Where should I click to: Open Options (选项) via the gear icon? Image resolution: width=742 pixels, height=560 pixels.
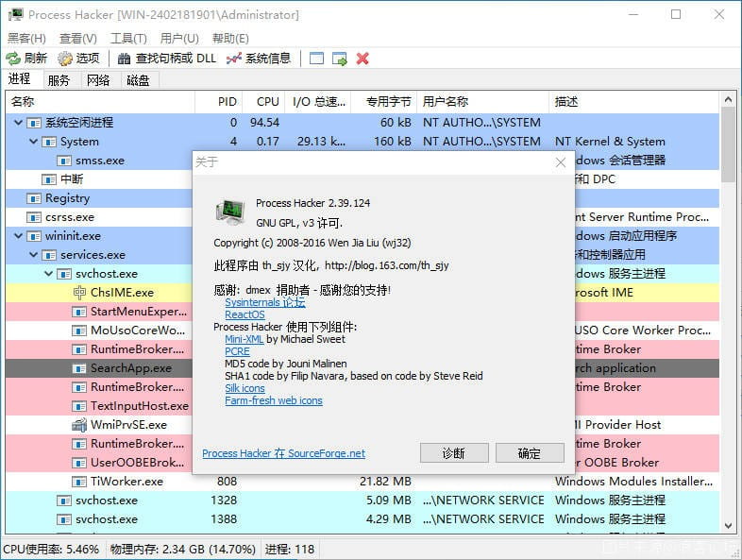pos(65,59)
